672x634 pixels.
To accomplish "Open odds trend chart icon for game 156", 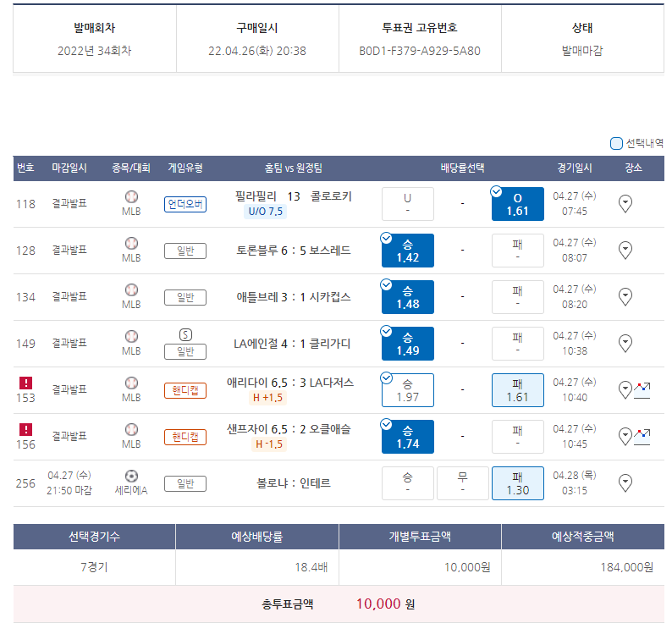I will (x=642, y=437).
